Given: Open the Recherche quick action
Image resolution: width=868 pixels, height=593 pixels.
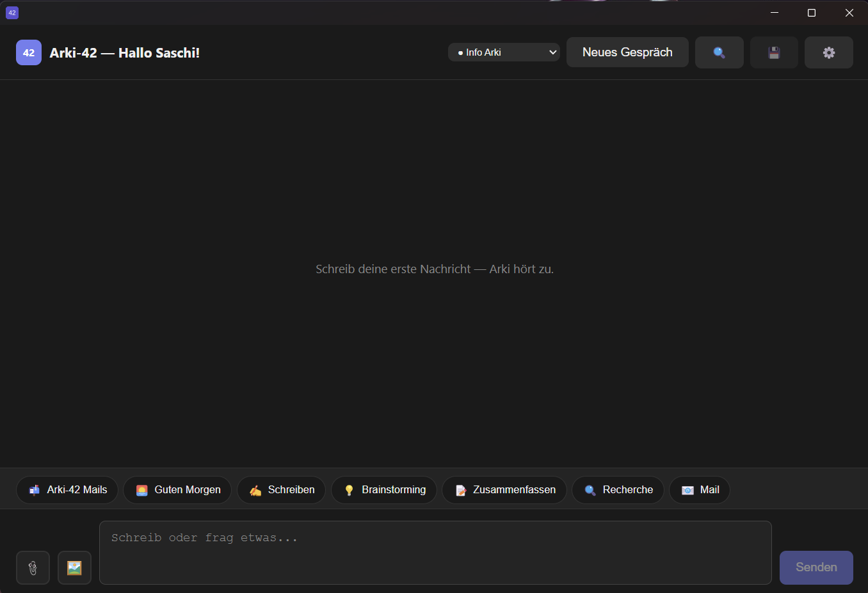Looking at the screenshot, I should [x=618, y=490].
